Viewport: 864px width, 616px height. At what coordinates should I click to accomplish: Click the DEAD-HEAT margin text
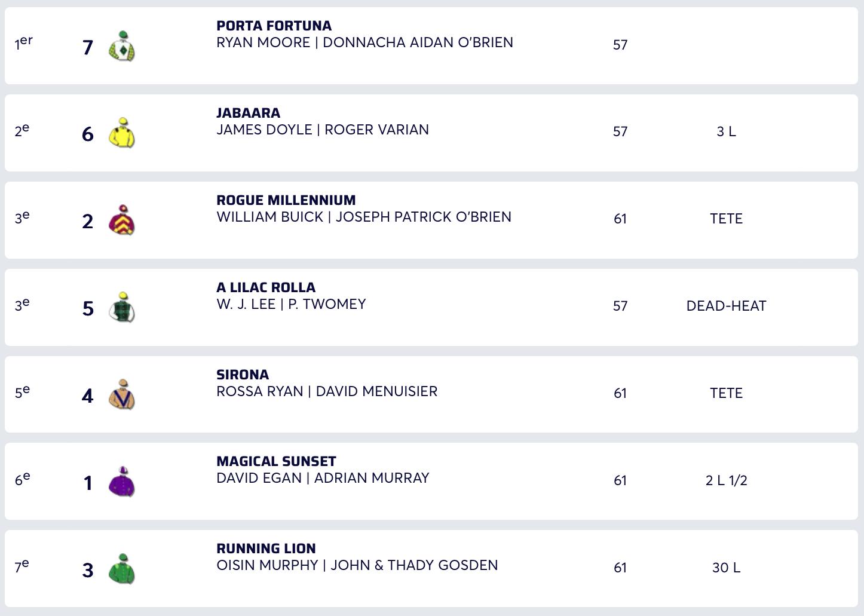pos(726,306)
